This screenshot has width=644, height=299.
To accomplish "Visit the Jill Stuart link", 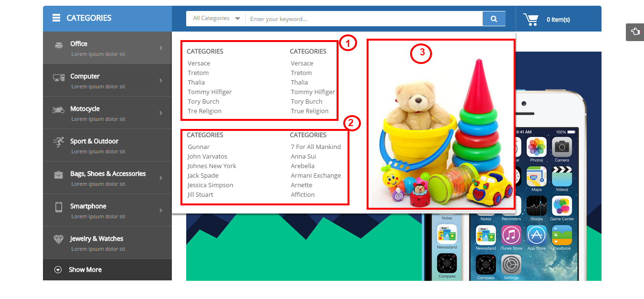I will [x=201, y=194].
